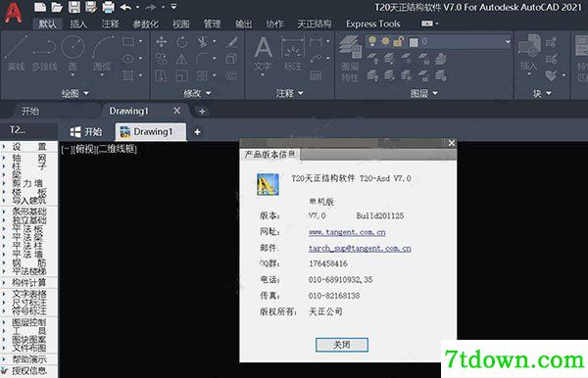Toggle the layer 0 lock icon
Screen dimensions: 588x378
(x=398, y=41)
